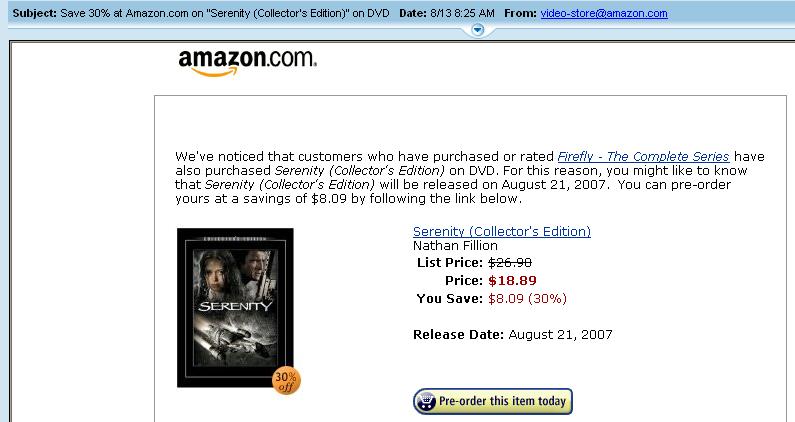Click the Nathan Fillion actor name
Viewport: 795px width, 422px height.
tap(455, 246)
